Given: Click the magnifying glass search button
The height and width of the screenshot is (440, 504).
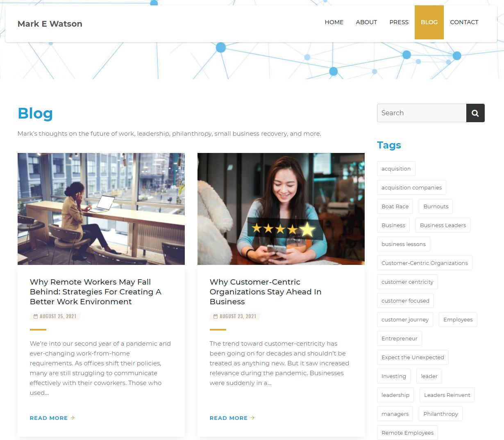Looking at the screenshot, I should [475, 113].
